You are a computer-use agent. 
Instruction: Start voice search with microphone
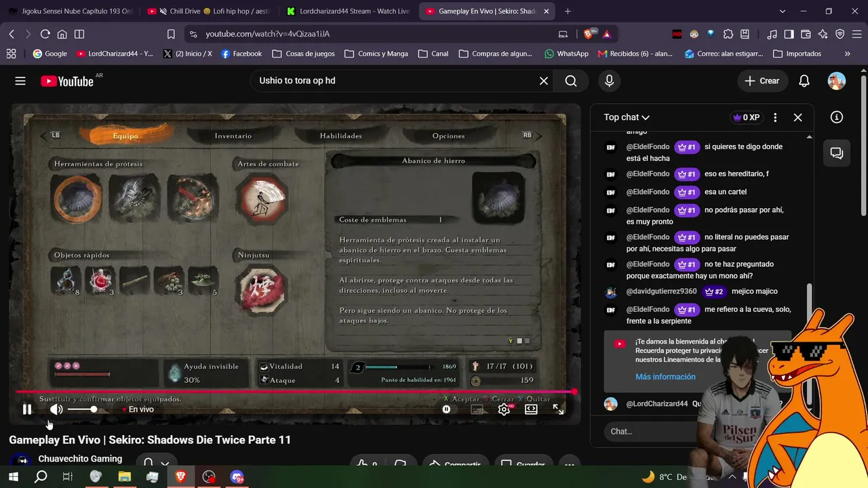(609, 81)
